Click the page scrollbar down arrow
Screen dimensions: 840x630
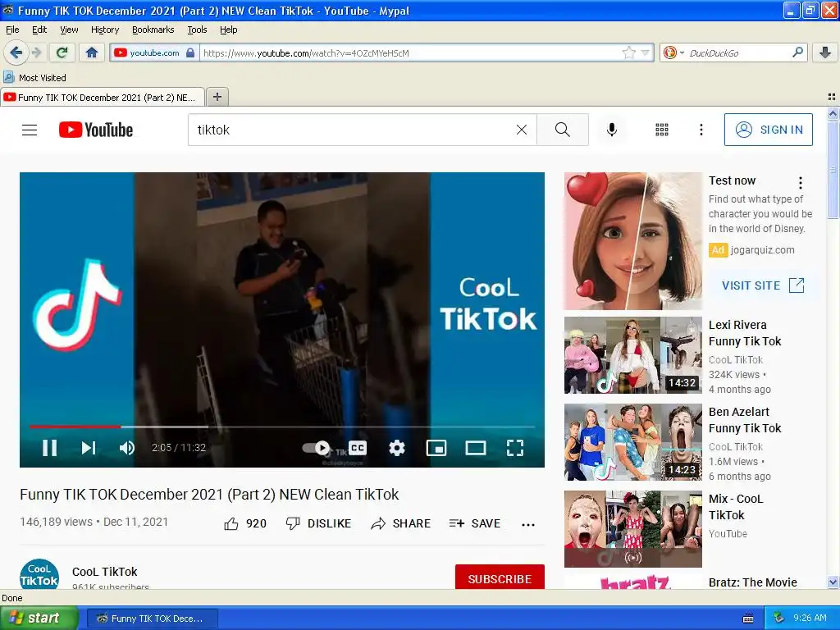coord(833,582)
